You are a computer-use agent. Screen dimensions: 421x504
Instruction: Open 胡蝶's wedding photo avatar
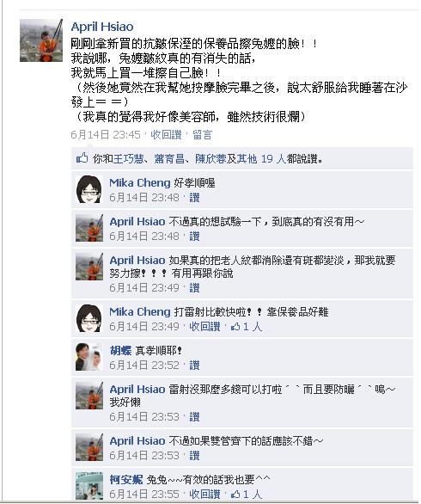89,357
